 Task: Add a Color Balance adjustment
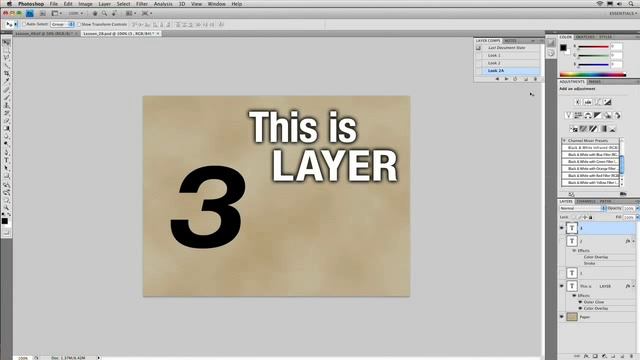588,116
